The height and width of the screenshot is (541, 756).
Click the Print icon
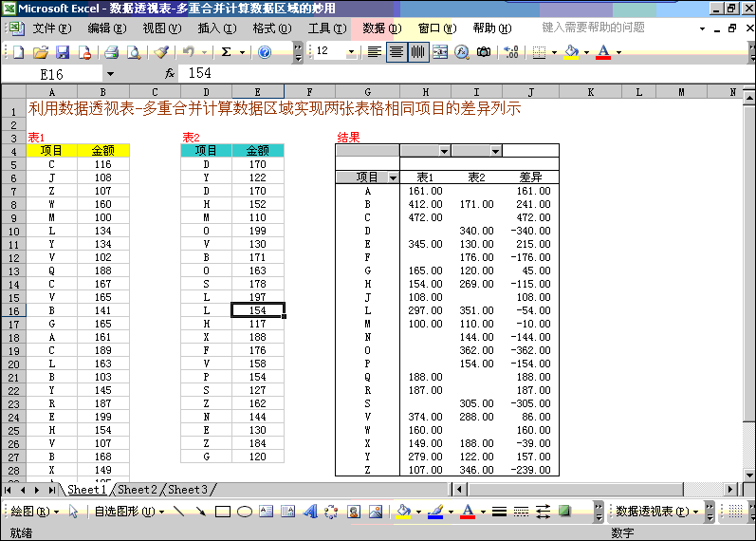tap(111, 52)
